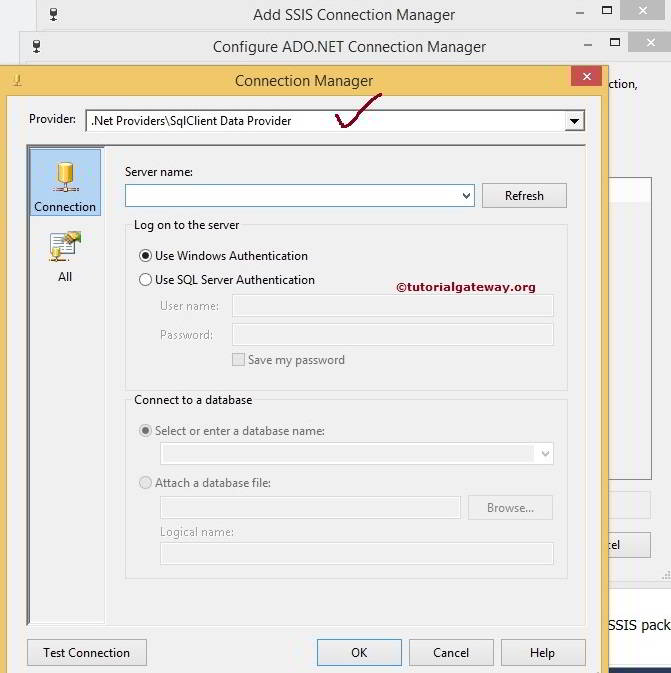The image size is (671, 673).
Task: Click the Browse... button
Action: [x=510, y=508]
